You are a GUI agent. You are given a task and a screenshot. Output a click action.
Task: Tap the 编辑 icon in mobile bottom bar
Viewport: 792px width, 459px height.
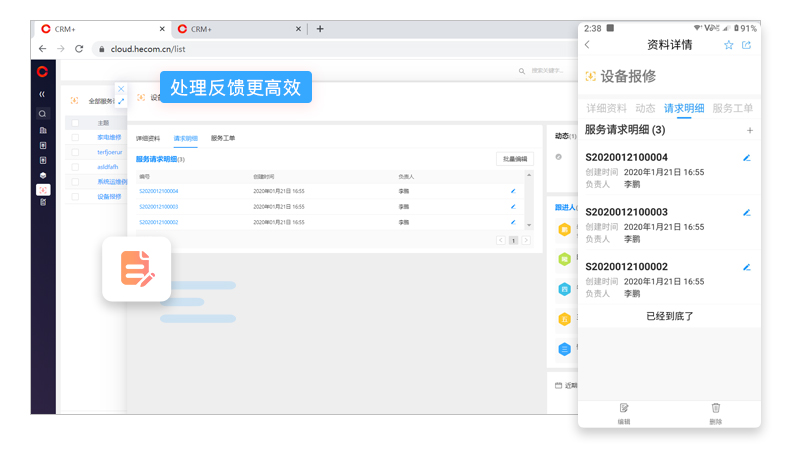[x=624, y=408]
